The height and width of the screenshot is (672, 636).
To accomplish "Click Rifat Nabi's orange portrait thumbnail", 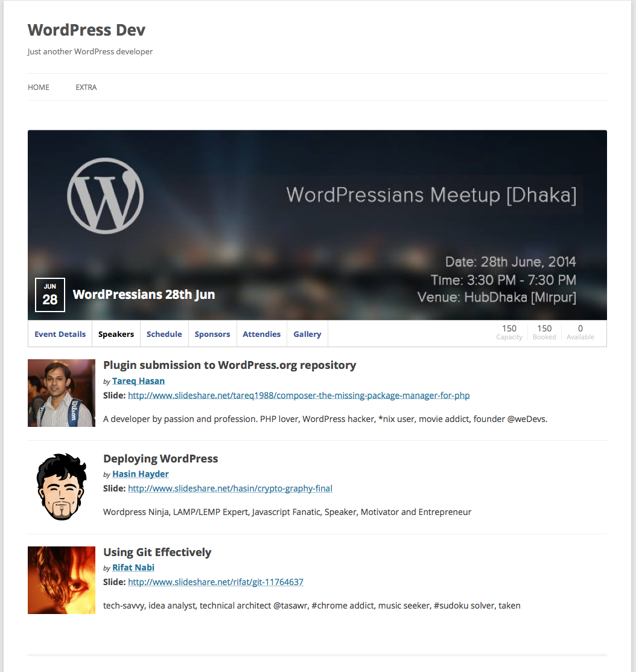I will (x=62, y=580).
